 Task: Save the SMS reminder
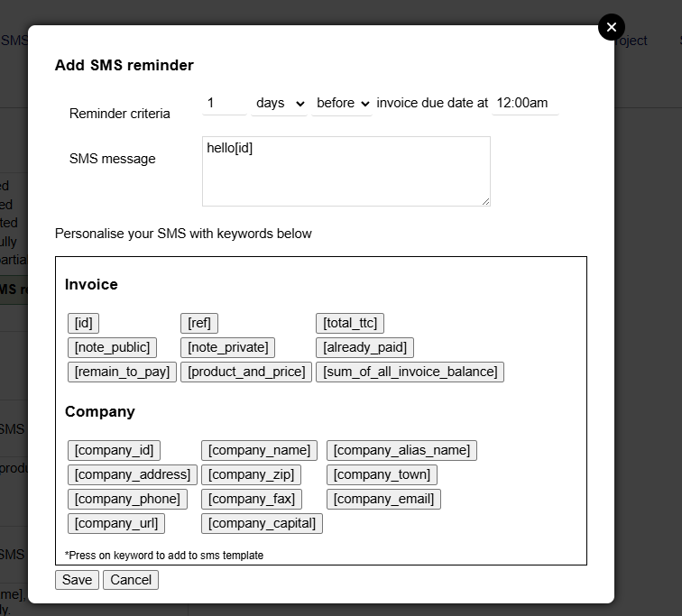pyautogui.click(x=77, y=580)
